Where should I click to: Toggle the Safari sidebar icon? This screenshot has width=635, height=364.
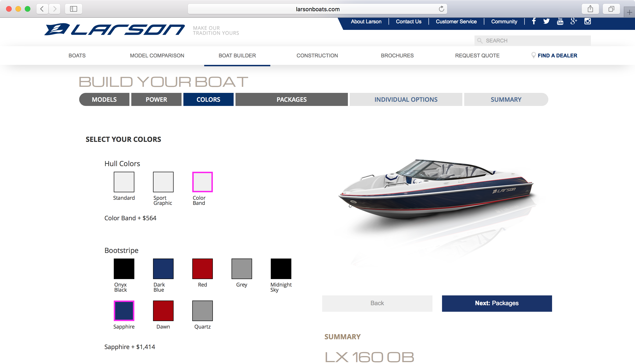[73, 9]
